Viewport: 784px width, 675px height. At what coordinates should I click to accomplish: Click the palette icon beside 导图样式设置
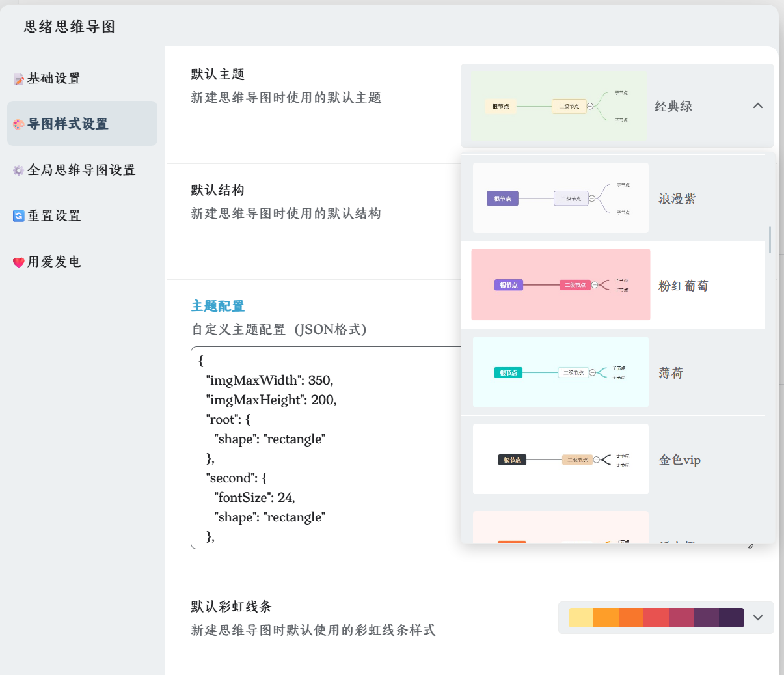pyautogui.click(x=19, y=124)
